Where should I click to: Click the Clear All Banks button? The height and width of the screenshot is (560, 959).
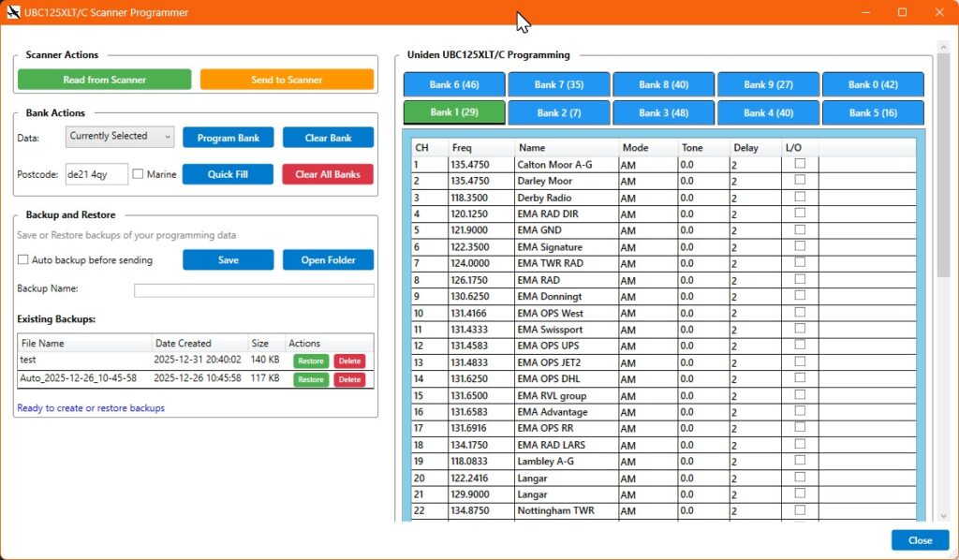point(328,174)
